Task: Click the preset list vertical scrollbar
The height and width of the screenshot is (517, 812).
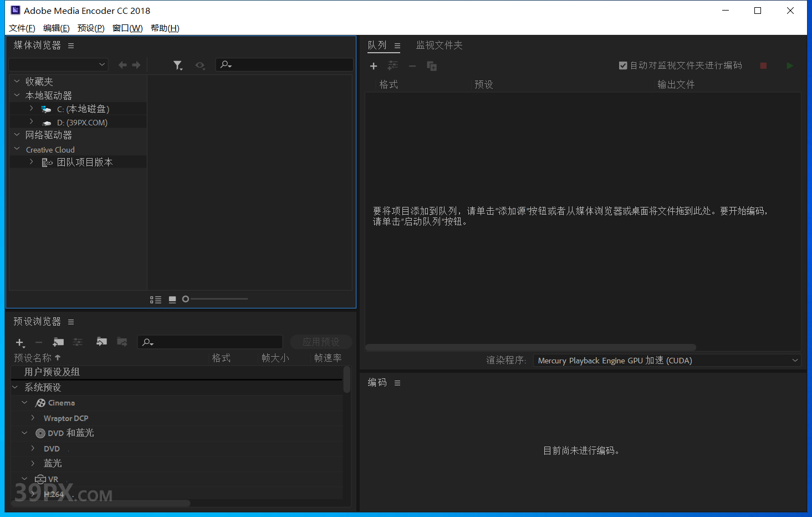Action: coord(347,379)
